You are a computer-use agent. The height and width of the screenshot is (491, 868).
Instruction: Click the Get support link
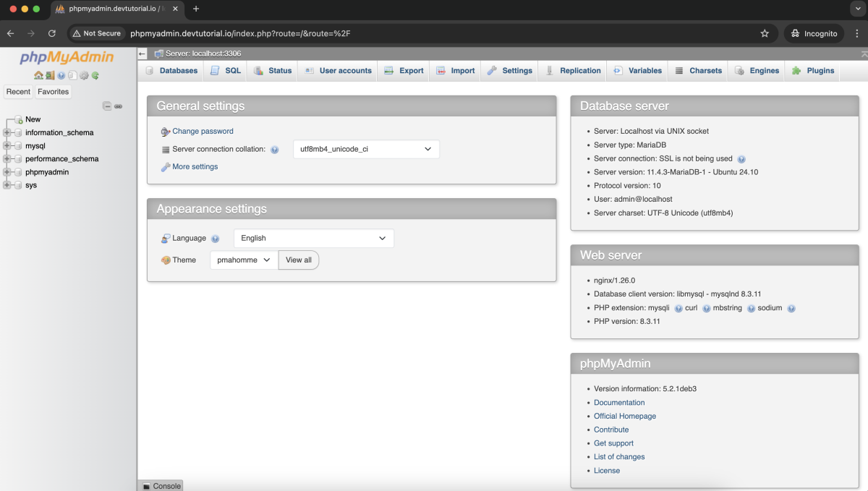613,443
